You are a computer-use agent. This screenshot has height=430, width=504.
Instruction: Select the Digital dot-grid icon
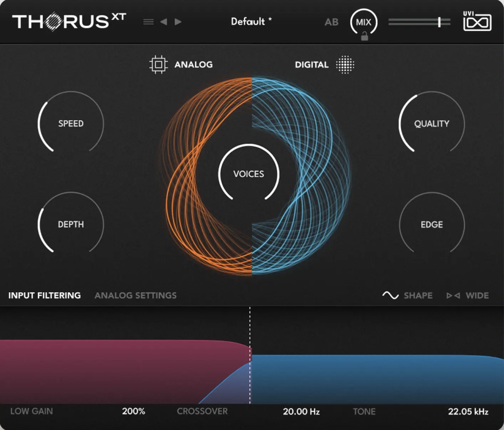pyautogui.click(x=345, y=65)
